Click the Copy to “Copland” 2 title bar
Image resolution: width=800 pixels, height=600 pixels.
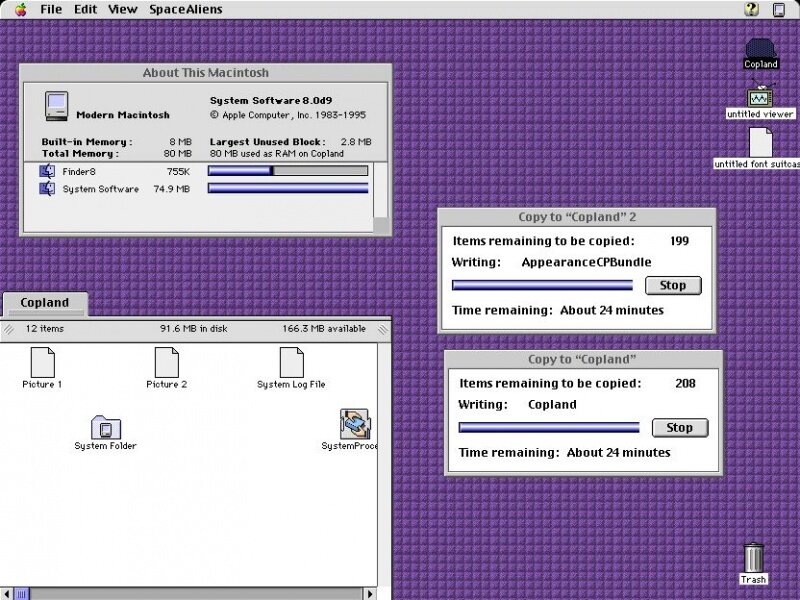pyautogui.click(x=577, y=217)
